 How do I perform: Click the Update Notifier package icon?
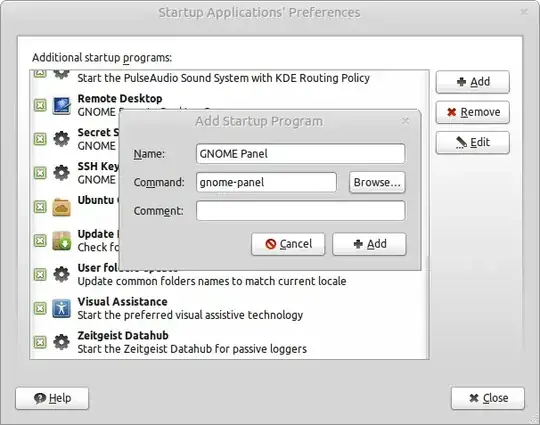[x=62, y=241]
